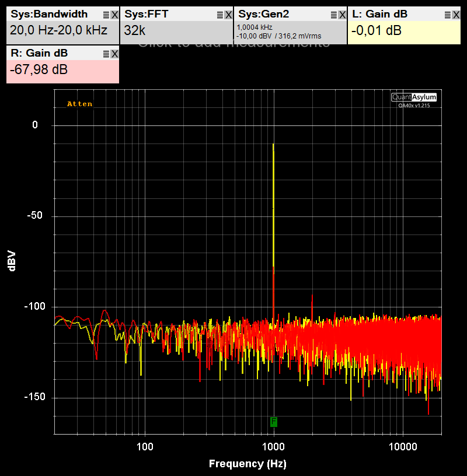
Task: Close the R: Gain dB measurement tile
Action: (x=114, y=54)
